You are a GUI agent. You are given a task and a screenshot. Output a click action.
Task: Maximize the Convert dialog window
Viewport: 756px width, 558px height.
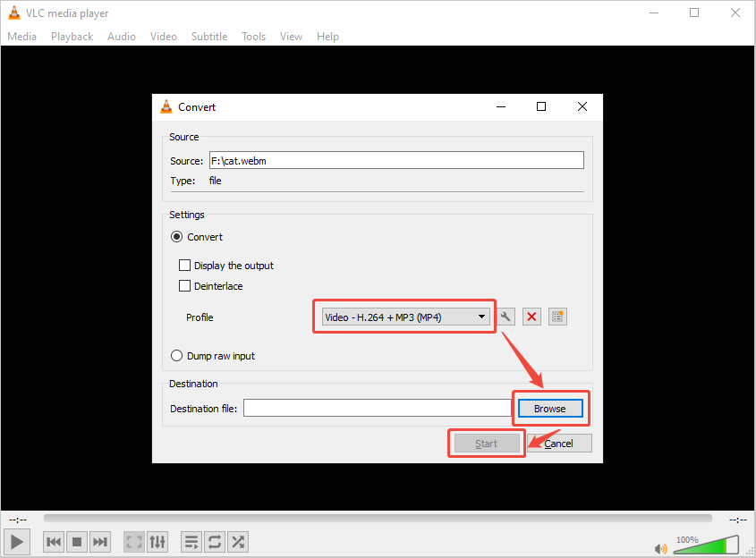coord(541,106)
